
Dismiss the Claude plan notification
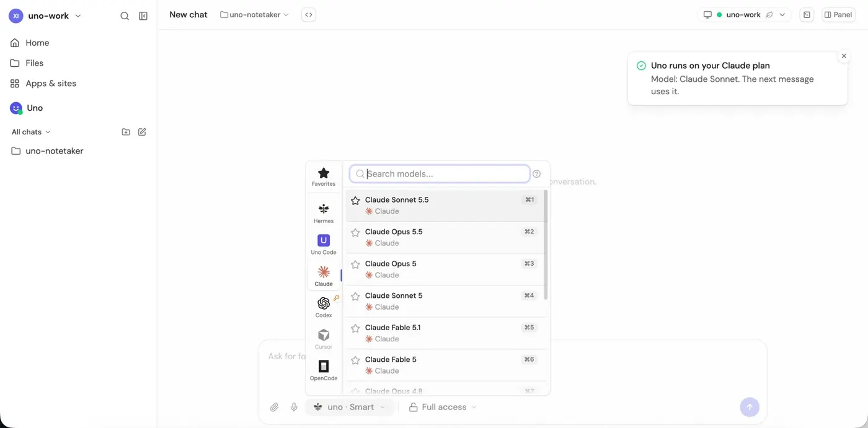[844, 56]
